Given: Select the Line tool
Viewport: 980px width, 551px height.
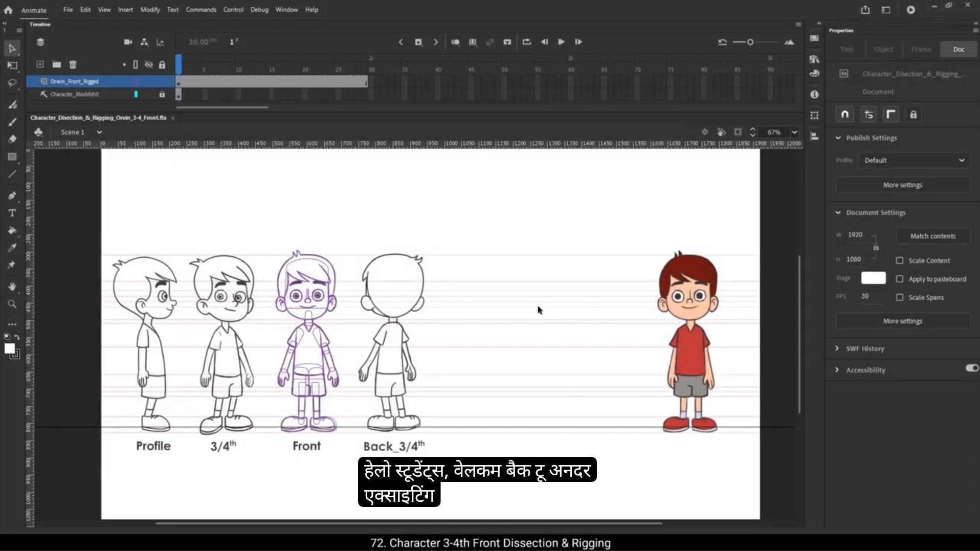Looking at the screenshot, I should click(12, 174).
